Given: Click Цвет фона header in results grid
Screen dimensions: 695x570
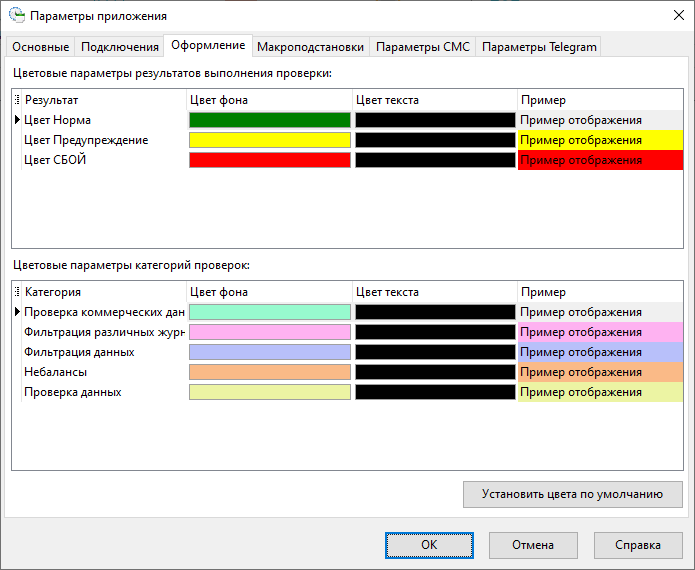Looking at the screenshot, I should [x=269, y=100].
